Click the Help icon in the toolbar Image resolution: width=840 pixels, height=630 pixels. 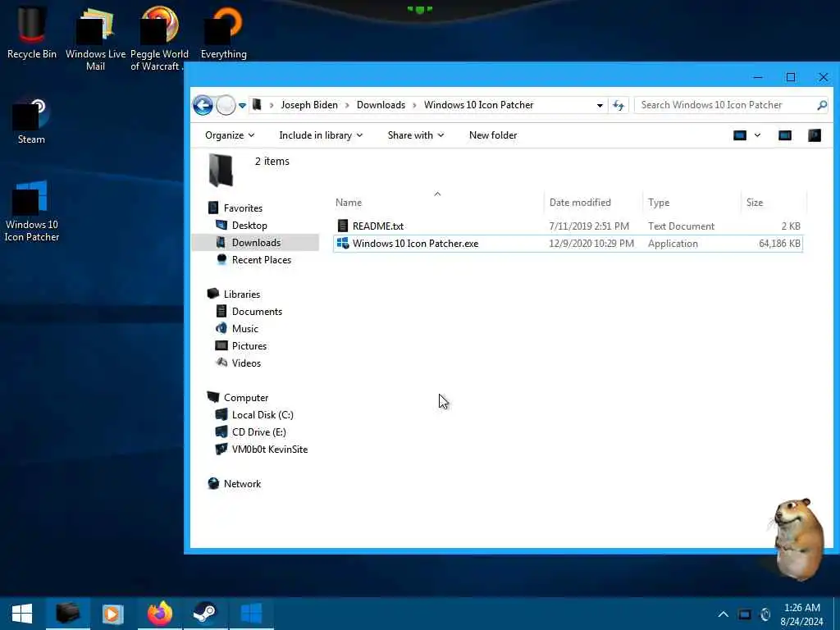[815, 135]
